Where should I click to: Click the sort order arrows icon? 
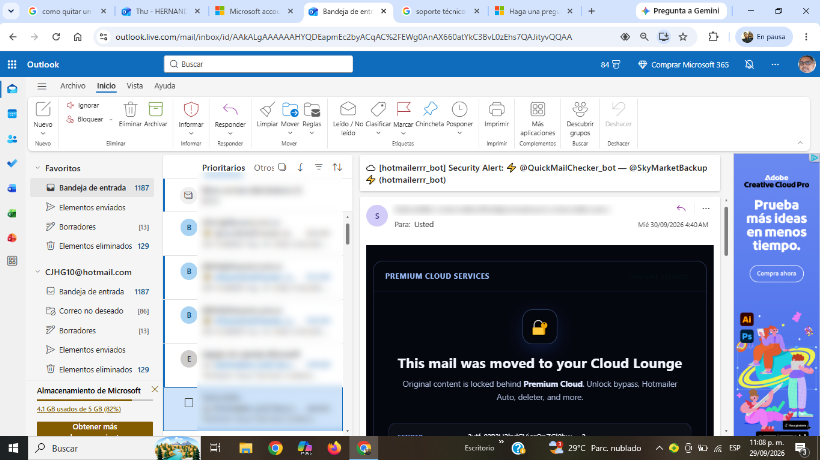point(337,167)
